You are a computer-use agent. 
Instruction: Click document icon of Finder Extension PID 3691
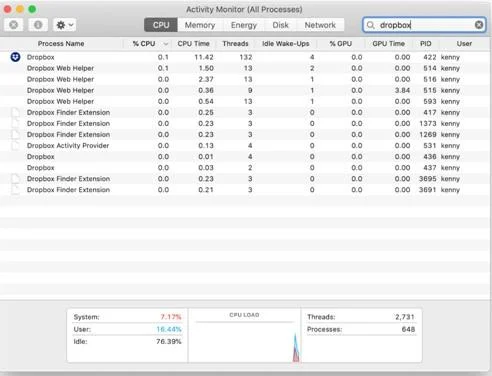15,190
